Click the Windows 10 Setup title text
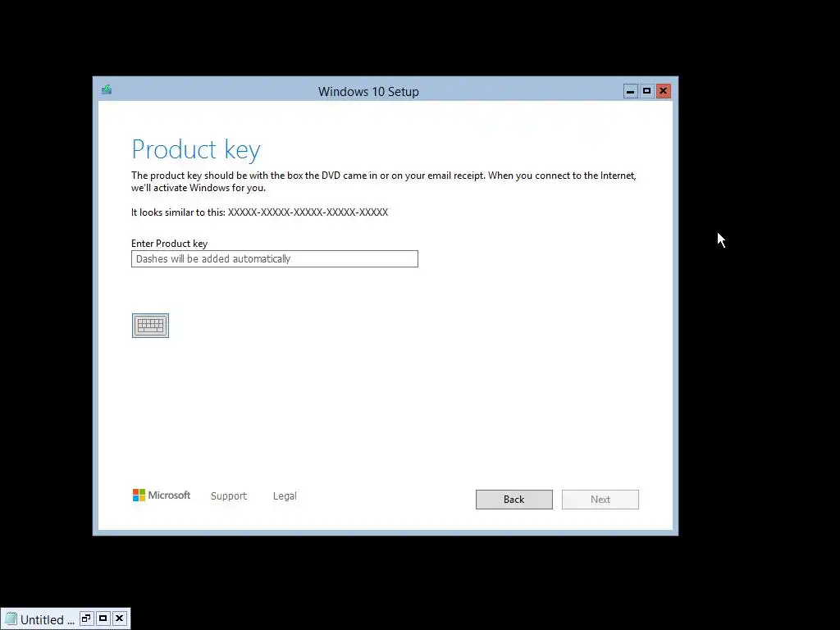Image resolution: width=840 pixels, height=630 pixels. point(368,92)
